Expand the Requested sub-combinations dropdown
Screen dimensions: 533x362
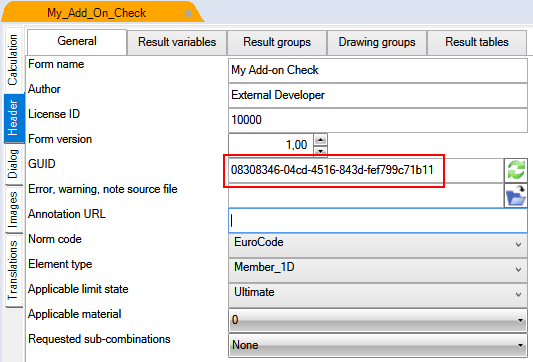pyautogui.click(x=378, y=345)
